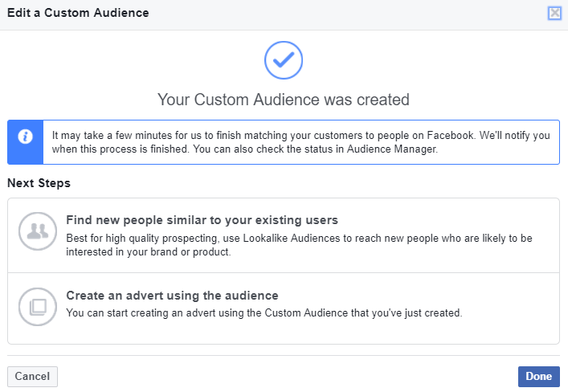The height and width of the screenshot is (392, 568).
Task: Select 'Create an advert using the audience'
Action: click(x=172, y=296)
